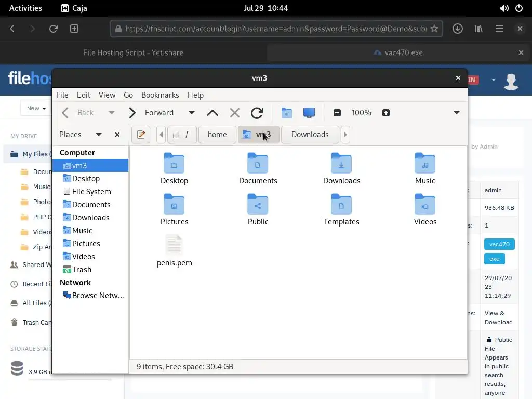The image size is (532, 399).
Task: Open the New dropdown on filehost page
Action: (36, 108)
